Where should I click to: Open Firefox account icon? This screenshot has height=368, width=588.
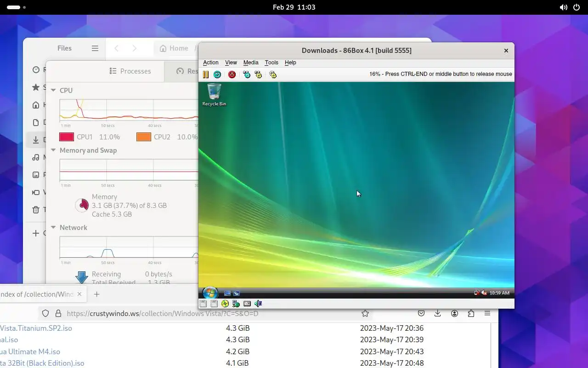454,313
